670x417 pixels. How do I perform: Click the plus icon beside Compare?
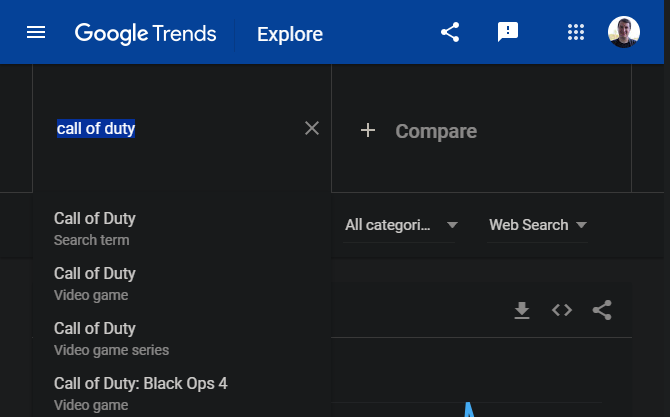368,130
